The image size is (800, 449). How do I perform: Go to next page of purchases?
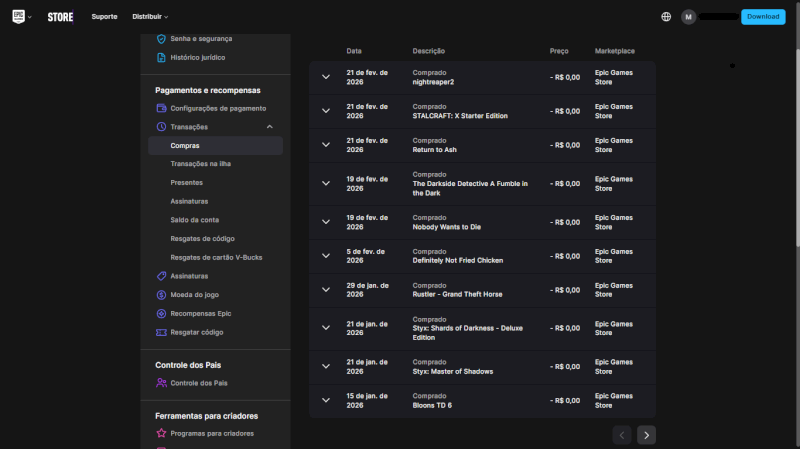point(647,435)
